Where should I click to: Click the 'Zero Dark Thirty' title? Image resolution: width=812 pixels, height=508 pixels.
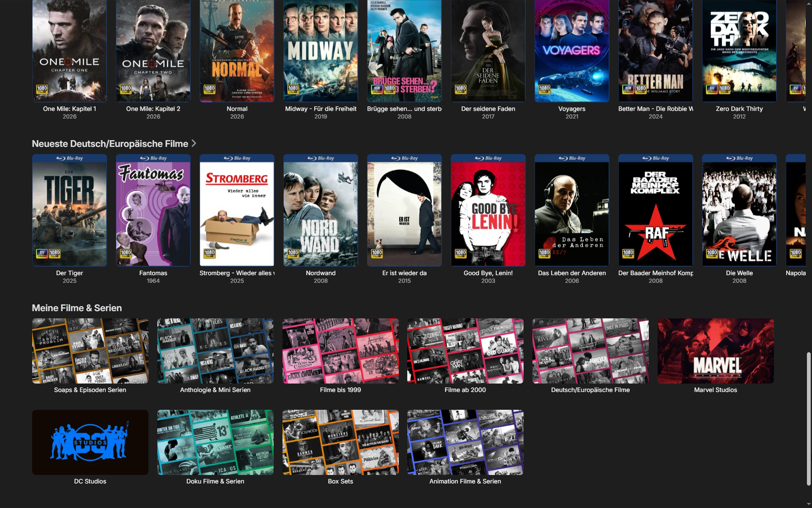point(739,109)
